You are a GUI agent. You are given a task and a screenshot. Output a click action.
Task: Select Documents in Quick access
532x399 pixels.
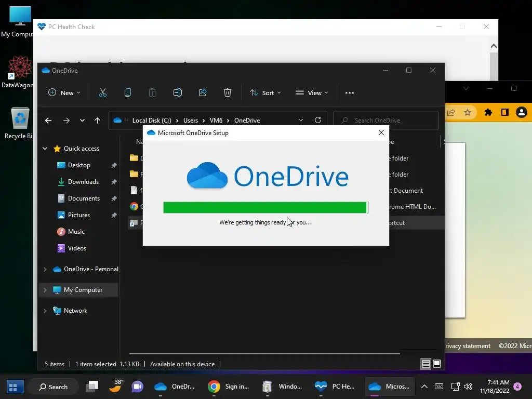84,198
